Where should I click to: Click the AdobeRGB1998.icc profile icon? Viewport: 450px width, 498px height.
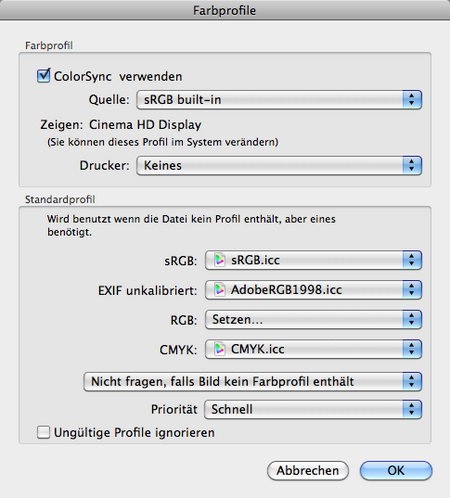pyautogui.click(x=219, y=290)
